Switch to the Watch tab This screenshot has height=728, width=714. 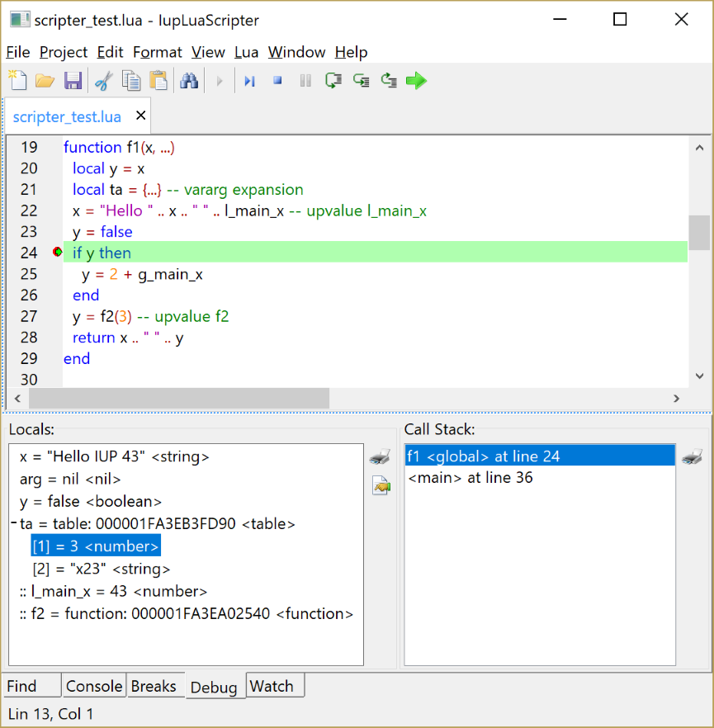click(272, 686)
